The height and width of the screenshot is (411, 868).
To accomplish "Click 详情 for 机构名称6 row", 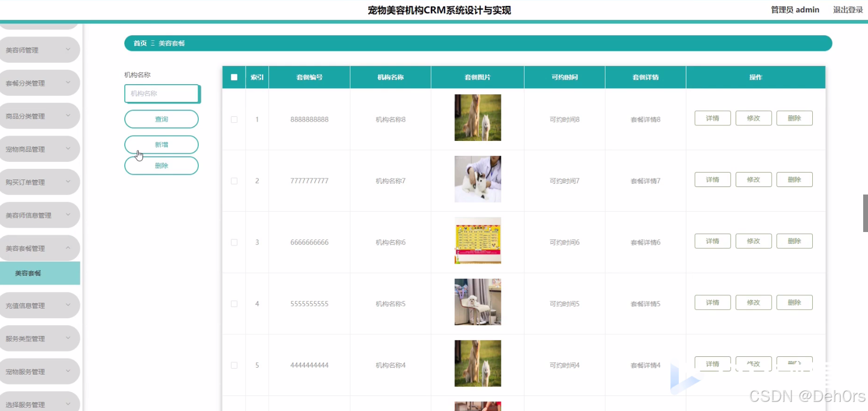I will [x=713, y=241].
